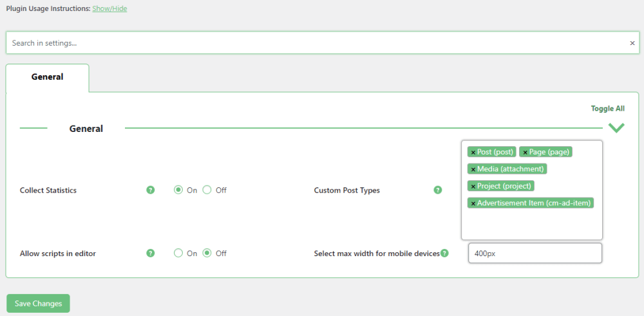The width and height of the screenshot is (644, 316).
Task: Remove the Page (page) tag
Action: [x=525, y=153]
